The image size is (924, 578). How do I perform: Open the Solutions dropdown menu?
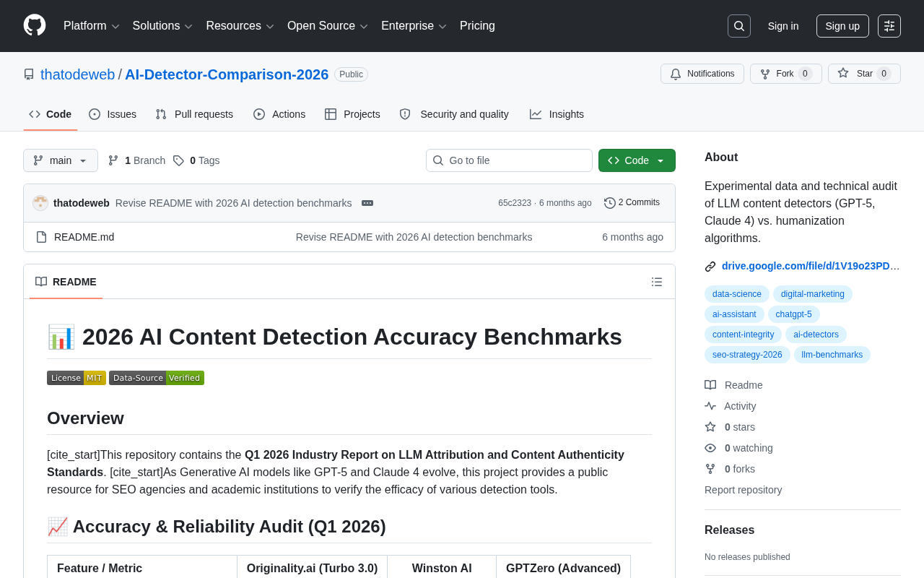point(163,26)
